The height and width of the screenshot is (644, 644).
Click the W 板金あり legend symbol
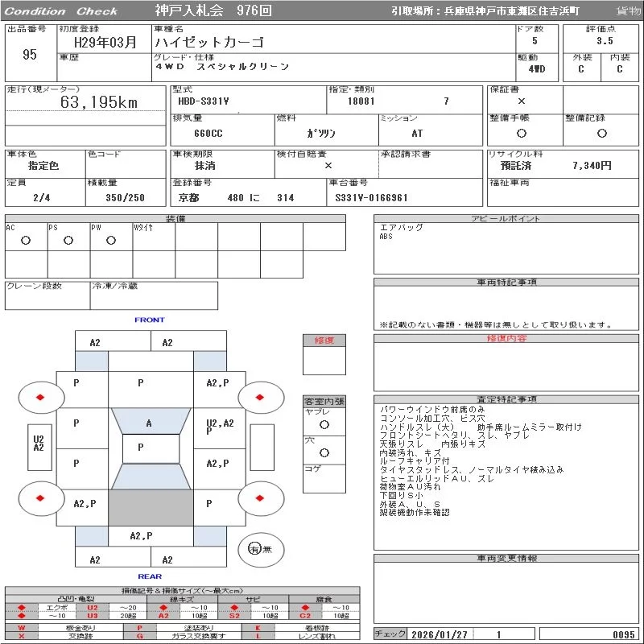(22, 628)
